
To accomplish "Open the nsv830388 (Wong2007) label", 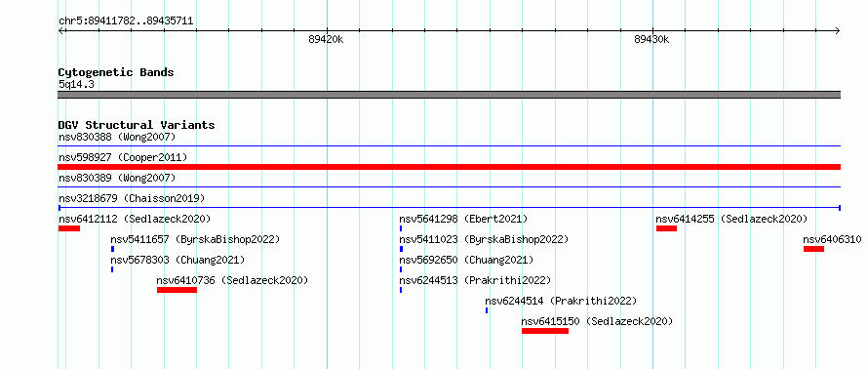I will click(x=117, y=137).
